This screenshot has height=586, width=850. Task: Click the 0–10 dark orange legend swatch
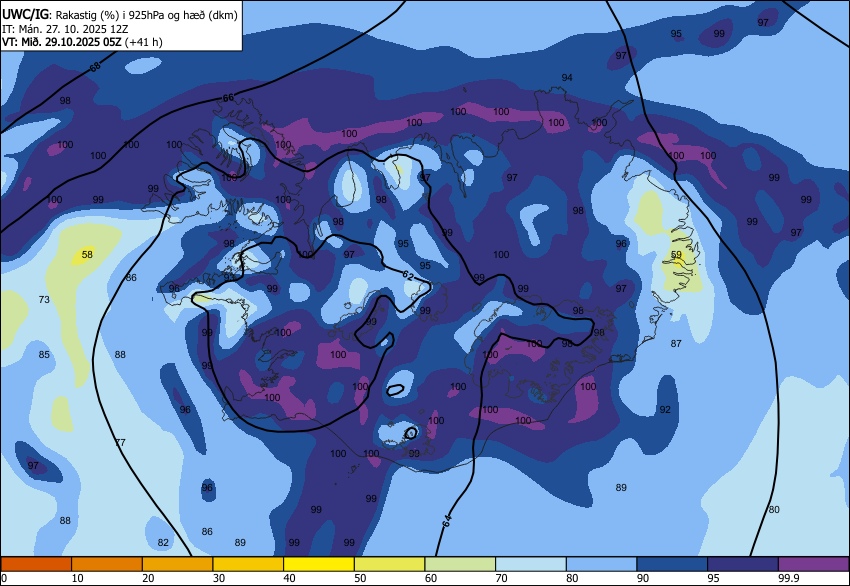click(36, 564)
